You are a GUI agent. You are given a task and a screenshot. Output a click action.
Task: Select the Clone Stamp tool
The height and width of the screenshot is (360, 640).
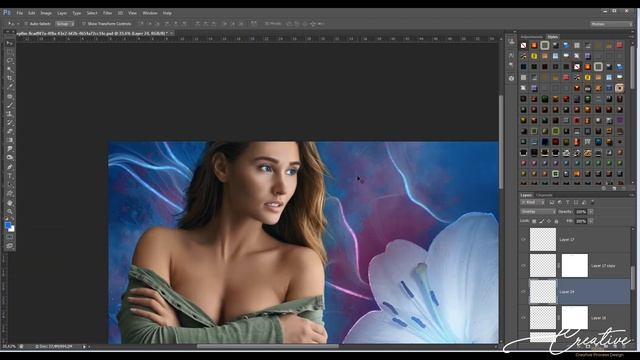point(9,114)
